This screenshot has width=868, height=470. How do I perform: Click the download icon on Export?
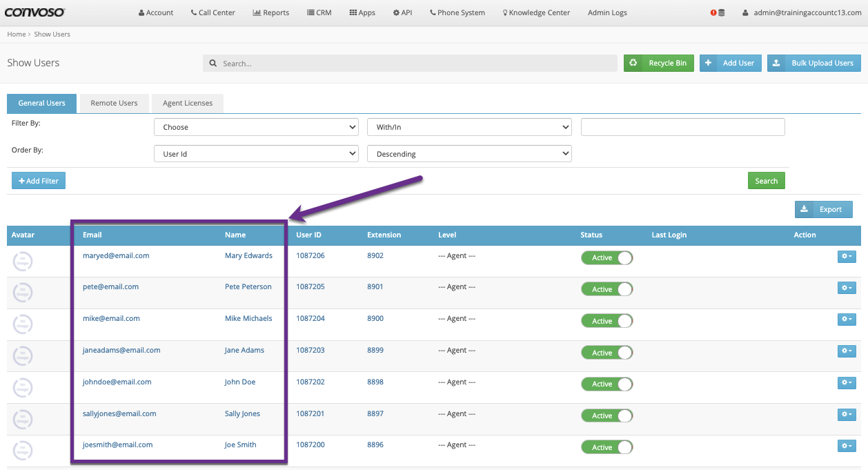point(805,209)
